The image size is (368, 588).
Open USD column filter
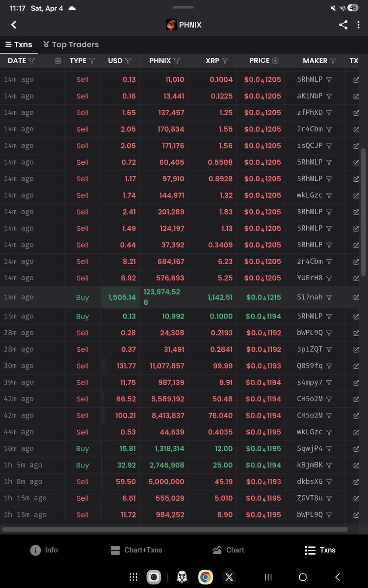[128, 61]
